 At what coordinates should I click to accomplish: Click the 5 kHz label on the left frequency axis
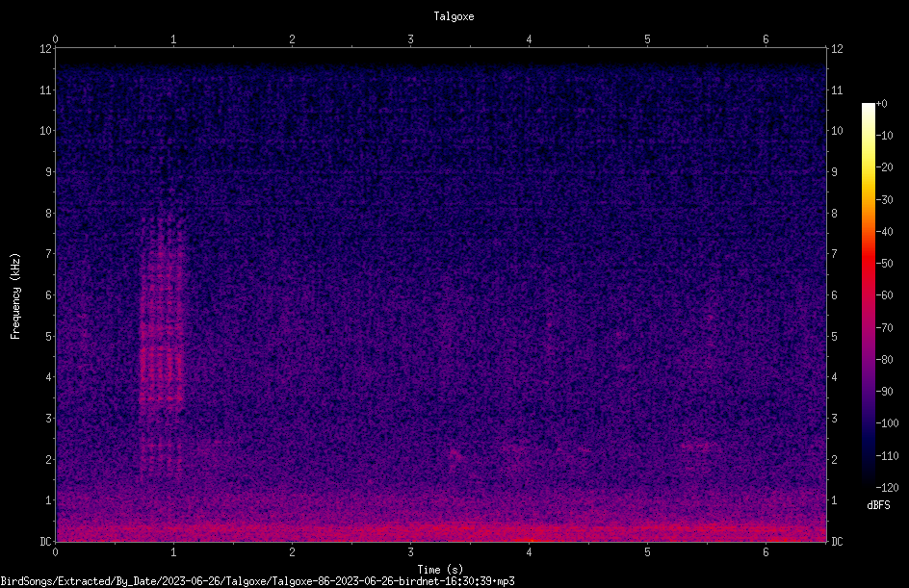click(49, 336)
